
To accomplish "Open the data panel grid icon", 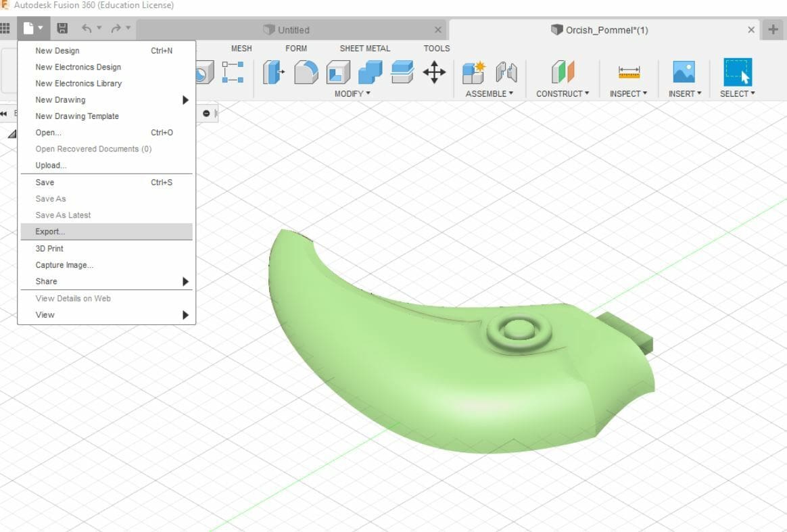I will coord(5,28).
